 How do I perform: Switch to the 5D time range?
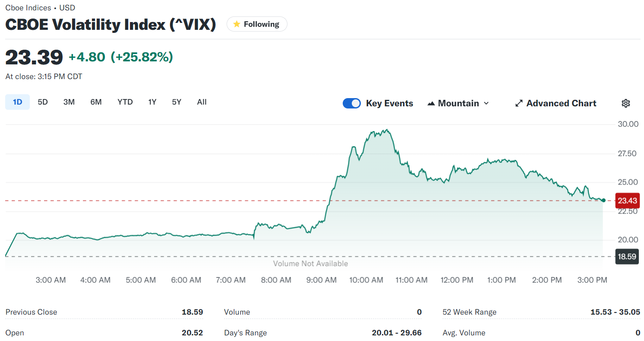pos(43,102)
